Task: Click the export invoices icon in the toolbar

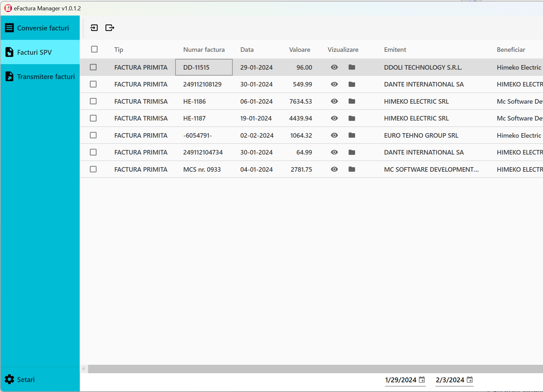Action: (110, 28)
